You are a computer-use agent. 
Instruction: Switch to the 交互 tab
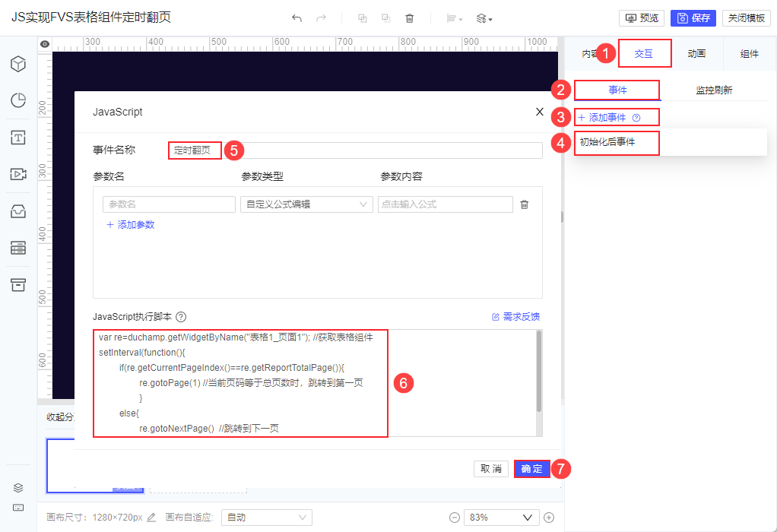pyautogui.click(x=644, y=53)
